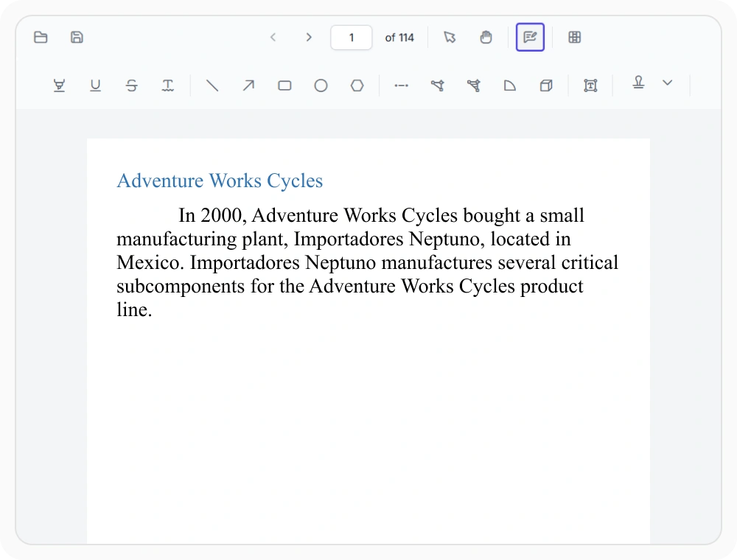
Task: Click the word 'subcomponents' in the paragraph
Action: [181, 287]
